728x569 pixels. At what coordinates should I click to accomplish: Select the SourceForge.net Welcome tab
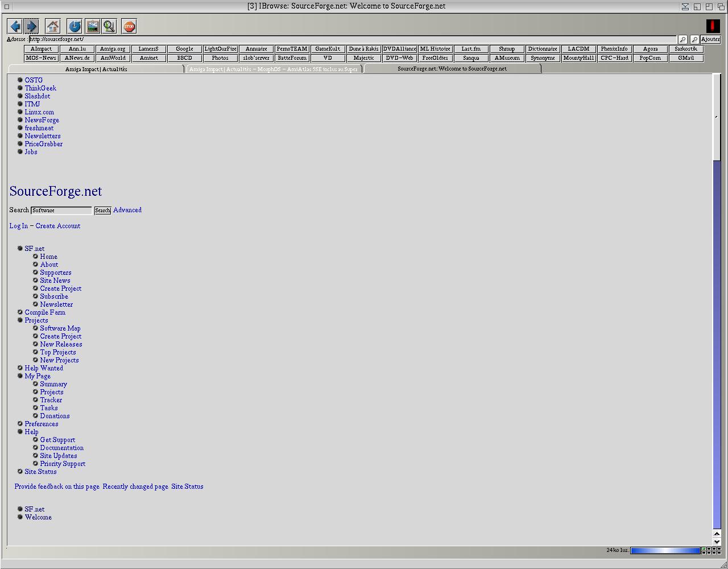(452, 69)
